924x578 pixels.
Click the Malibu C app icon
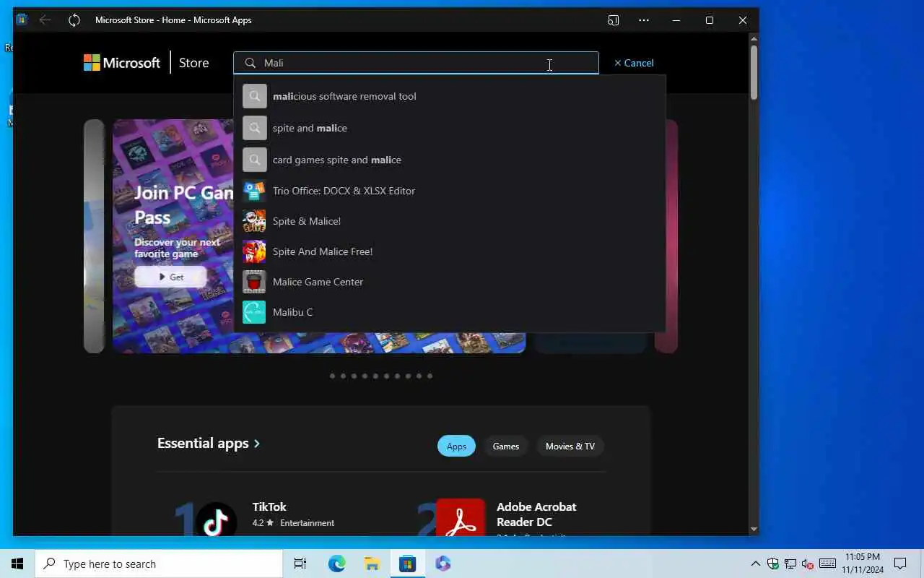pos(254,312)
